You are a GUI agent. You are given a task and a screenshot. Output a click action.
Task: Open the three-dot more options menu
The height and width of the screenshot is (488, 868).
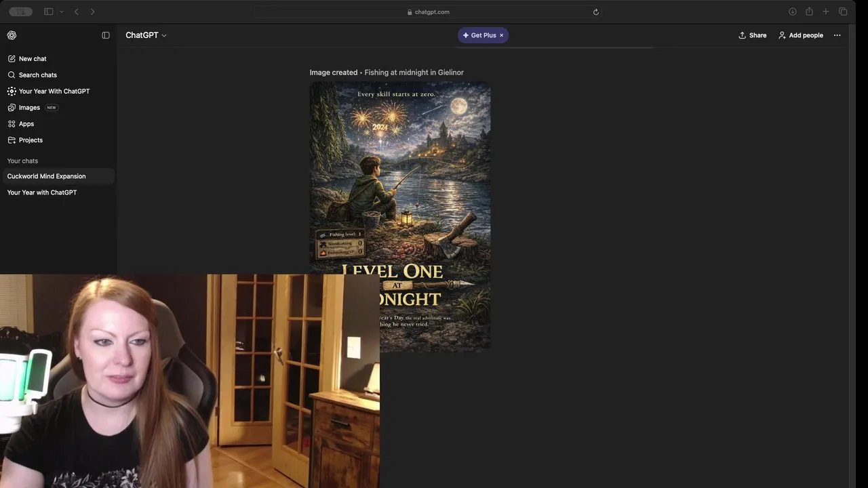[x=837, y=35]
